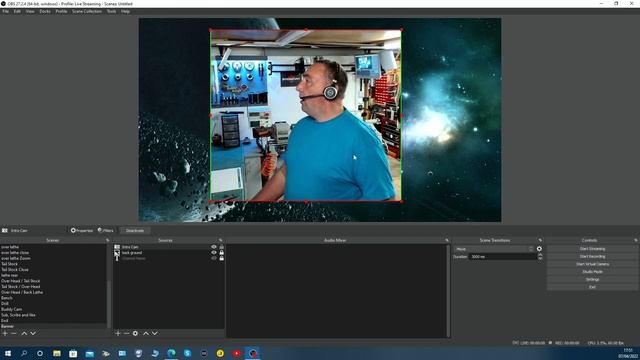Image resolution: width=640 pixels, height=360 pixels.
Task: Move scene down in Scenes list
Action: tap(33, 333)
